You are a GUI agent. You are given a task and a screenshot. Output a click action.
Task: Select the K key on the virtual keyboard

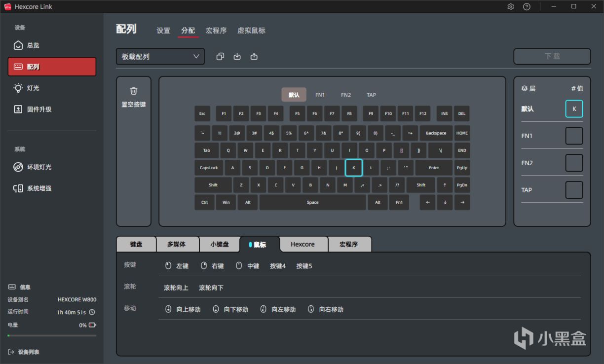pos(353,168)
